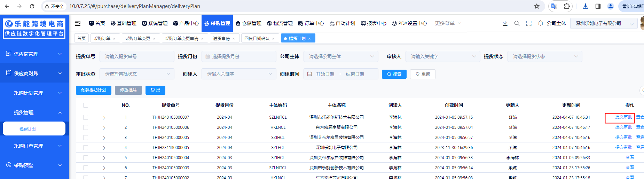Open browser extensions puzzle icon

pyautogui.click(x=567, y=6)
